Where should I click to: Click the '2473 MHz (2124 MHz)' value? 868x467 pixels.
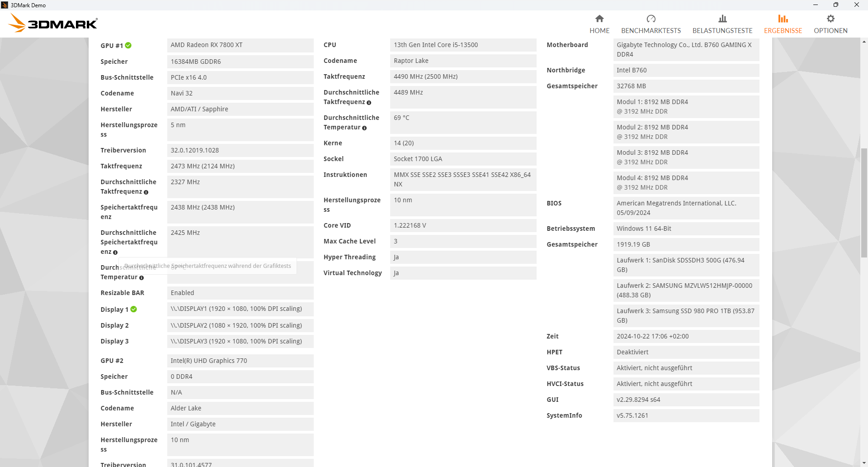click(240, 166)
